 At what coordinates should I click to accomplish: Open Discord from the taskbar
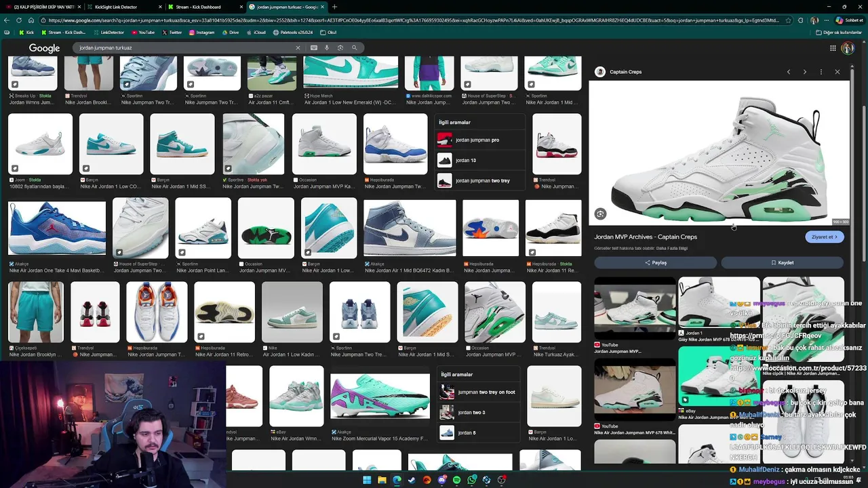pyautogui.click(x=441, y=480)
